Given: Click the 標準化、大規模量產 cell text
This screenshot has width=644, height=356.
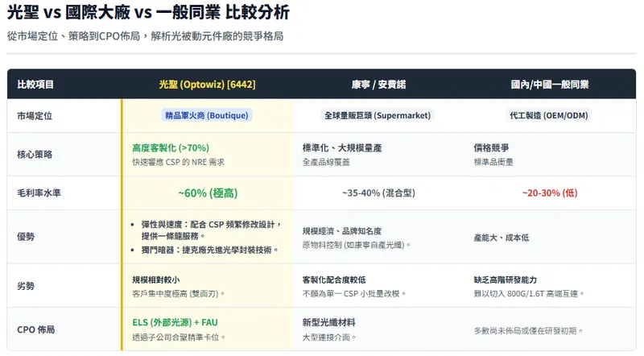Looking at the screenshot, I should 342,147.
